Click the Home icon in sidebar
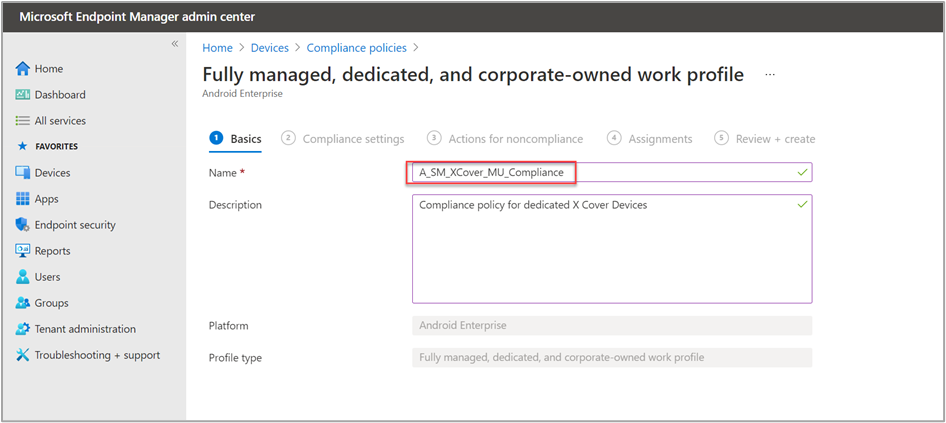Image resolution: width=946 pixels, height=423 pixels. (22, 69)
